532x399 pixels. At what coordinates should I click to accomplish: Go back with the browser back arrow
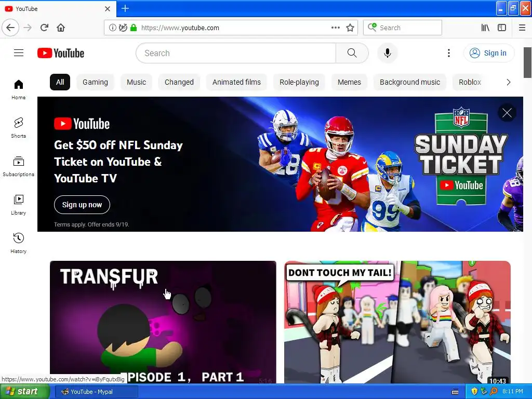[x=10, y=28]
